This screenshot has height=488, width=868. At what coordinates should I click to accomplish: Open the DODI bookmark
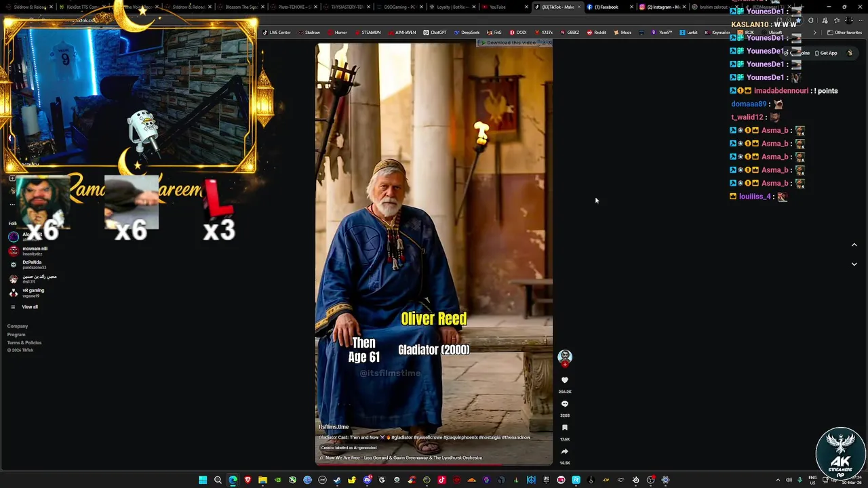point(517,33)
